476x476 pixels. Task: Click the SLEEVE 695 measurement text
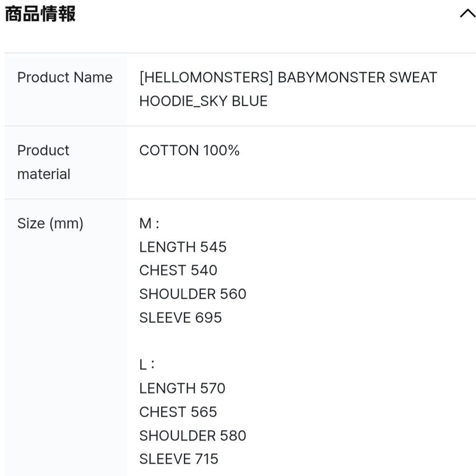point(181,318)
